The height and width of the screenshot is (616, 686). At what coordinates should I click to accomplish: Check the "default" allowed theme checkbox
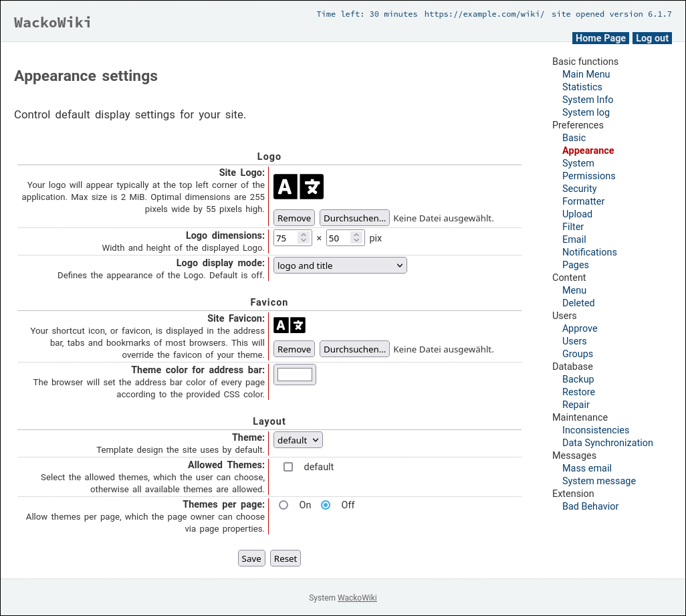click(288, 467)
